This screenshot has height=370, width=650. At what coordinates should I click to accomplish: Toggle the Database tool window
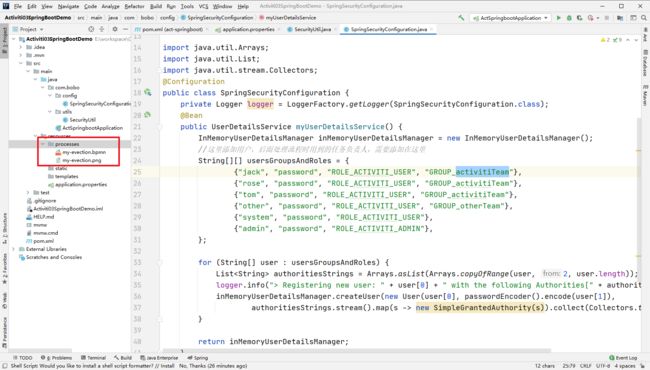pos(645,63)
